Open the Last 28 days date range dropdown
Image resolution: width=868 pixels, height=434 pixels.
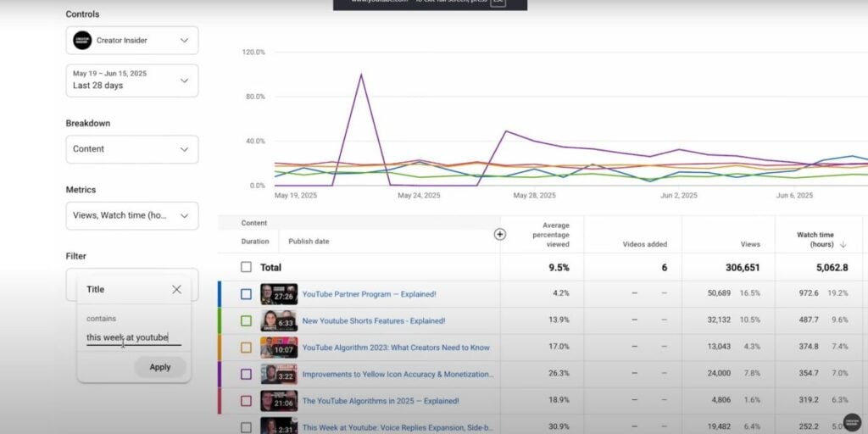(131, 81)
